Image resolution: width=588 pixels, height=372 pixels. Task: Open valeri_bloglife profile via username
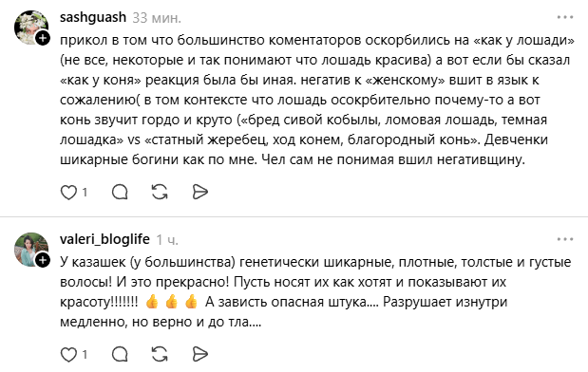coord(104,239)
